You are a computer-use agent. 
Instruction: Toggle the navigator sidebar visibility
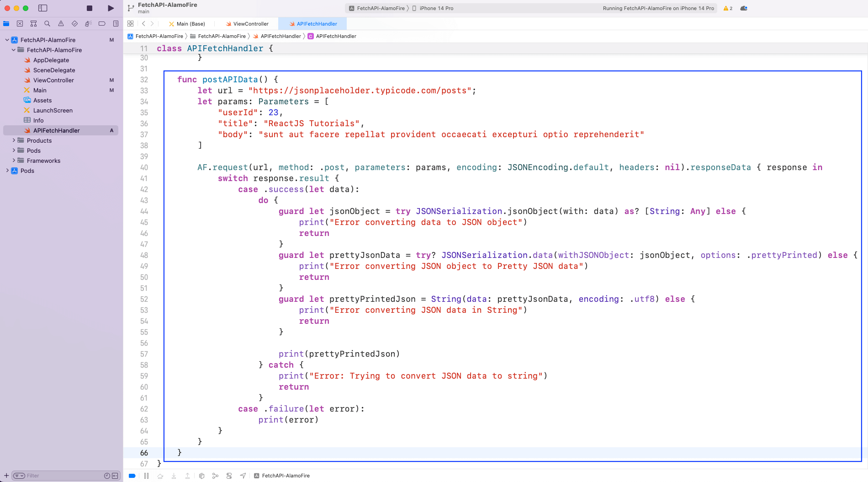pos(43,8)
